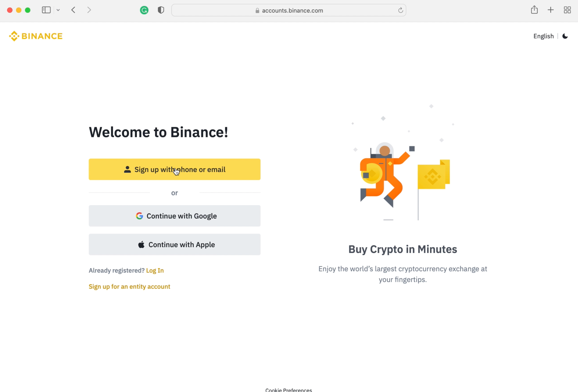Image resolution: width=578 pixels, height=392 pixels.
Task: Sign up with phone or email
Action: [x=174, y=169]
